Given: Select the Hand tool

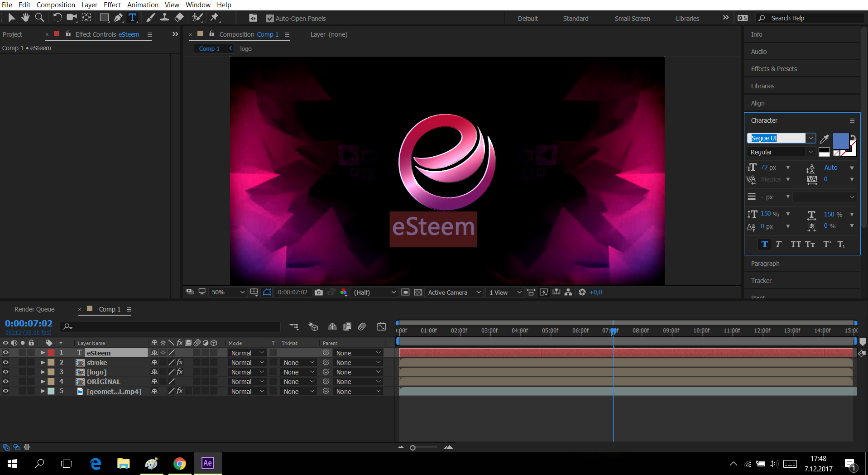Looking at the screenshot, I should (x=25, y=18).
